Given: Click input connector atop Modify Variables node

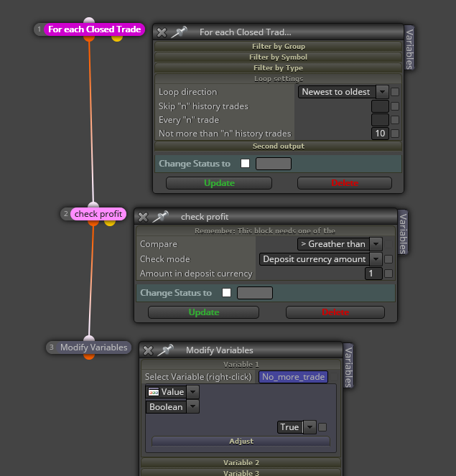Looking at the screenshot, I should (x=89, y=338).
